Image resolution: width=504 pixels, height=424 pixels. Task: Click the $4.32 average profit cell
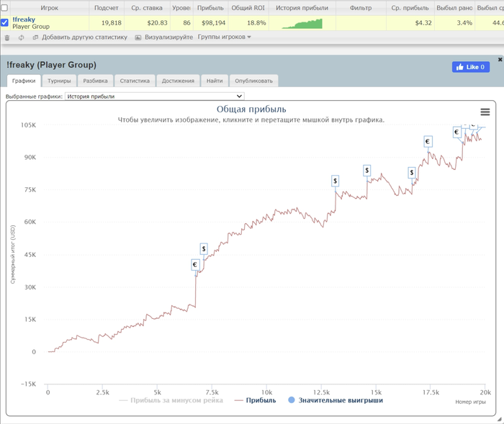pyautogui.click(x=410, y=23)
